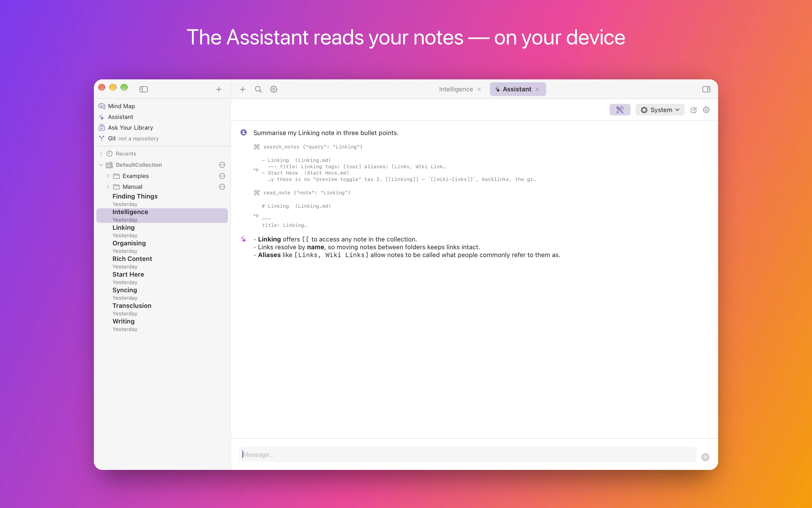
Task: Open the Organising note
Action: (x=162, y=247)
